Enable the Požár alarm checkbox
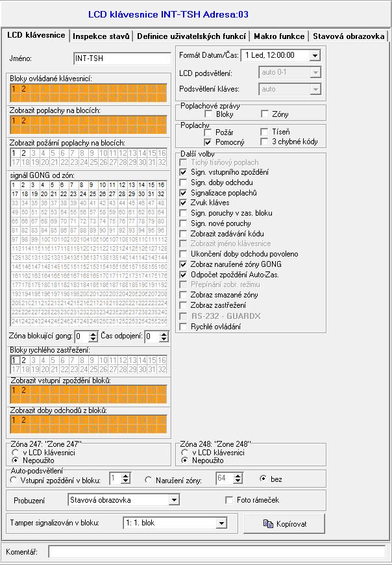This screenshot has height=565, width=392. (x=208, y=132)
